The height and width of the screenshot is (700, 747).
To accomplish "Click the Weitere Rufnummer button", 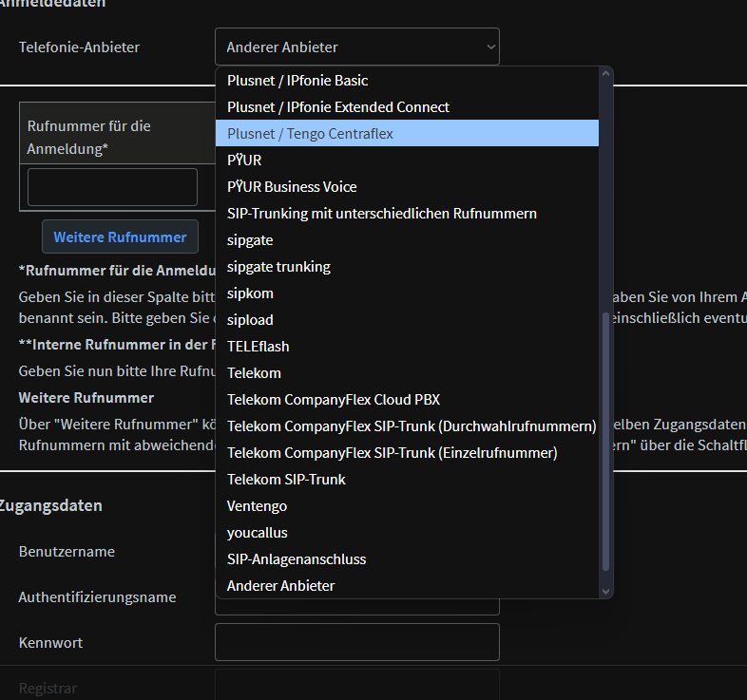I will (x=120, y=237).
